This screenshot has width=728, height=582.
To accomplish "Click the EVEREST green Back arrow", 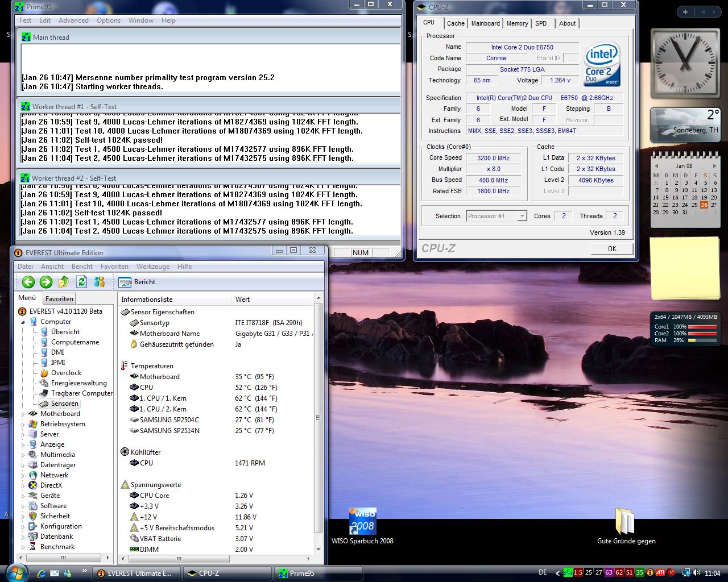I will (x=28, y=281).
